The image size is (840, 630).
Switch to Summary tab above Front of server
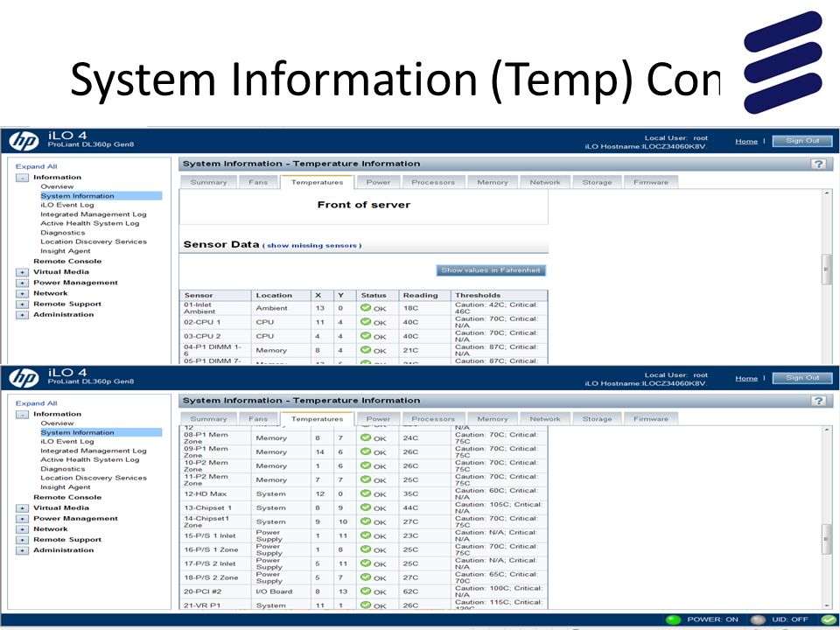[x=208, y=182]
